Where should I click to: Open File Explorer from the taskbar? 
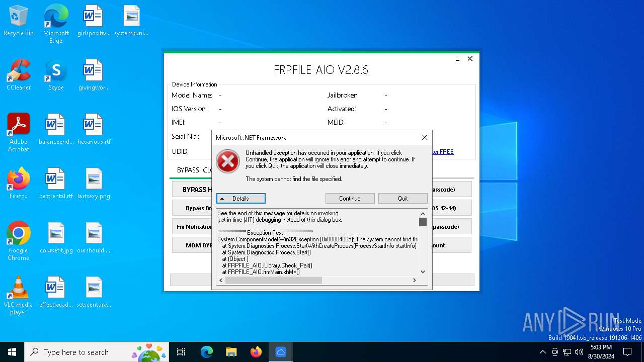(x=231, y=352)
